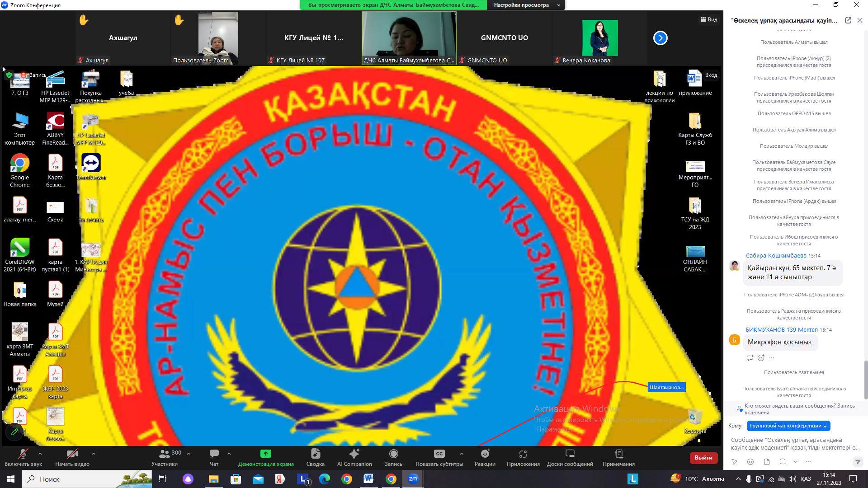Open File Explorer from the taskbar

click(x=213, y=479)
